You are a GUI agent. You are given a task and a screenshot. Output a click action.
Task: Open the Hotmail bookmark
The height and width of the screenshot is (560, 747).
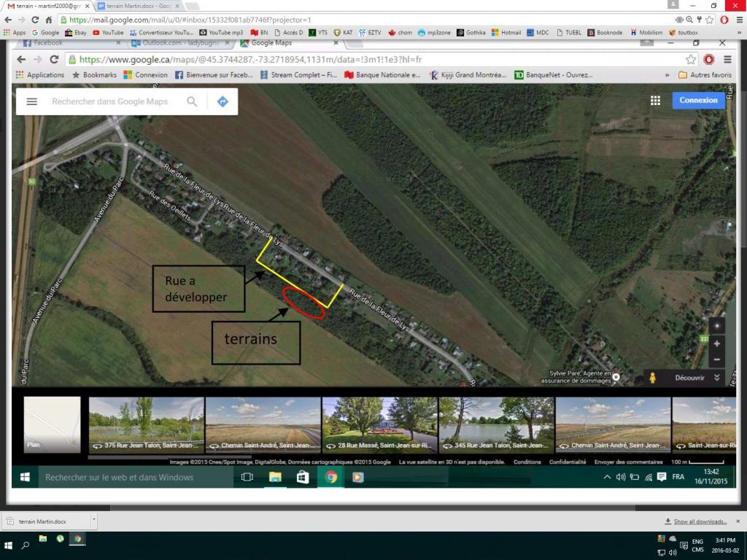506,33
